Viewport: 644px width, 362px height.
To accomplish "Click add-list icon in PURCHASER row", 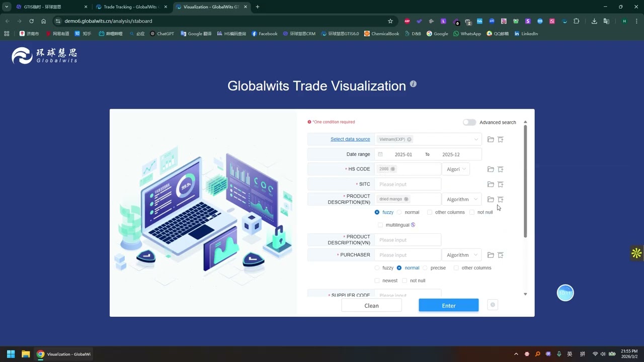I will [501, 255].
